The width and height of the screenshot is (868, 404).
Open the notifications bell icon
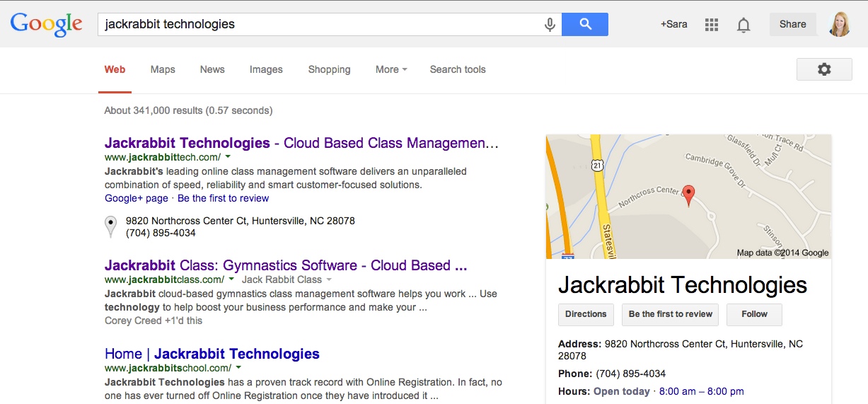743,25
